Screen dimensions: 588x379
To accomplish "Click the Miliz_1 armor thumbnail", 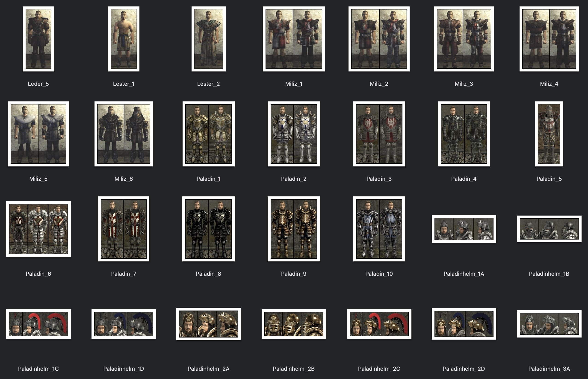I will [293, 39].
